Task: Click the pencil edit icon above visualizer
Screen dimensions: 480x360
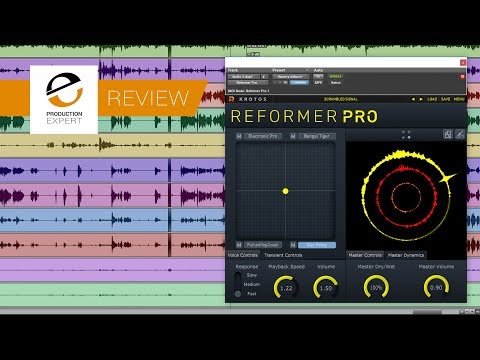Action: click(460, 134)
